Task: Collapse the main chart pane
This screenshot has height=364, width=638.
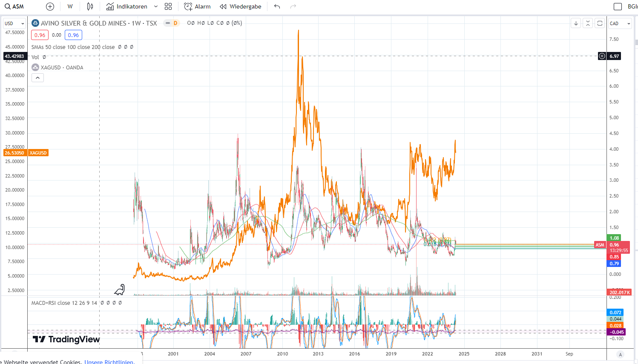Action: coord(588,23)
